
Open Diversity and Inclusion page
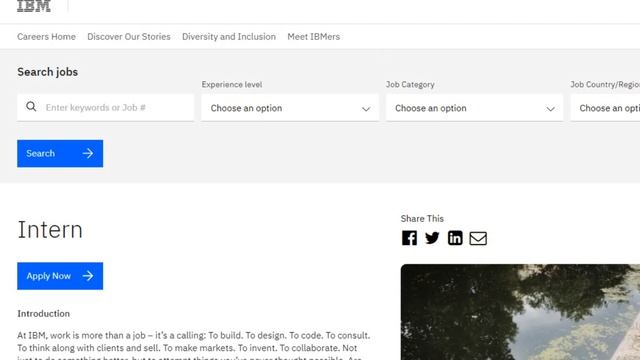(229, 37)
